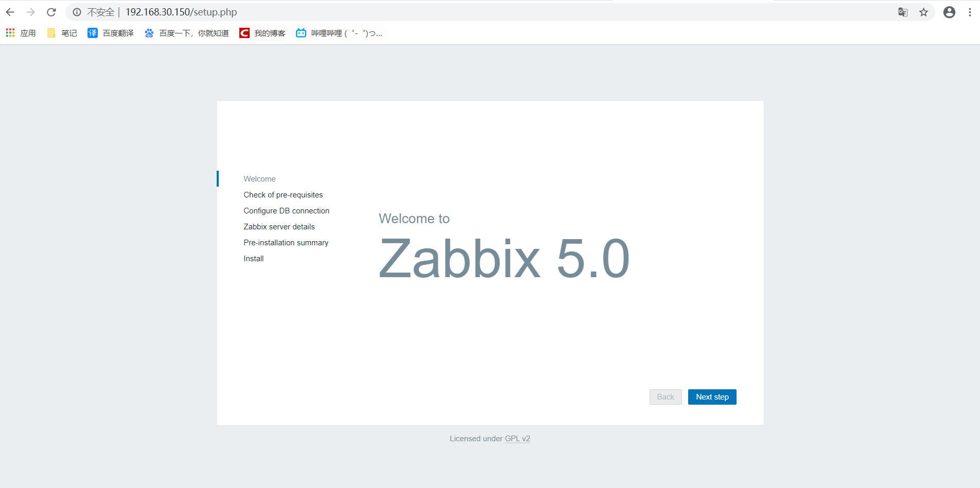Select the Welcome setup step
Image resolution: width=980 pixels, height=488 pixels.
(259, 179)
